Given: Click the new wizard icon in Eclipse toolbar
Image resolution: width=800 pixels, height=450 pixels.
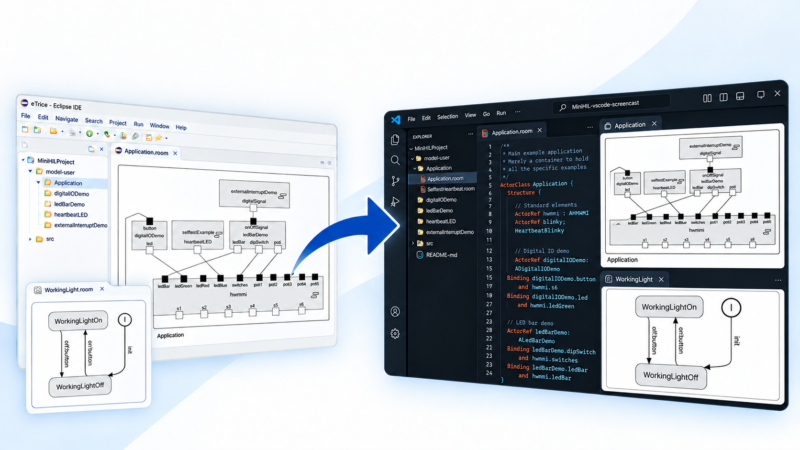Looking at the screenshot, I should (x=25, y=130).
